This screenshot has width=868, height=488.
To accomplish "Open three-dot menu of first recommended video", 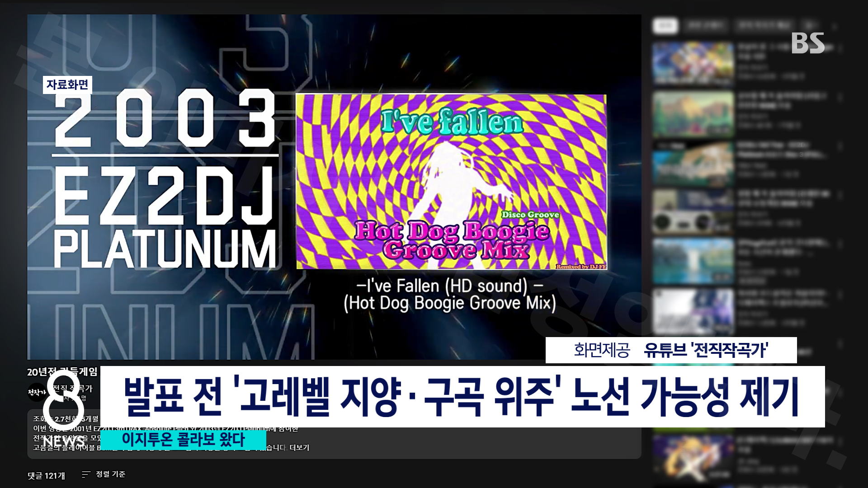I will (x=840, y=48).
